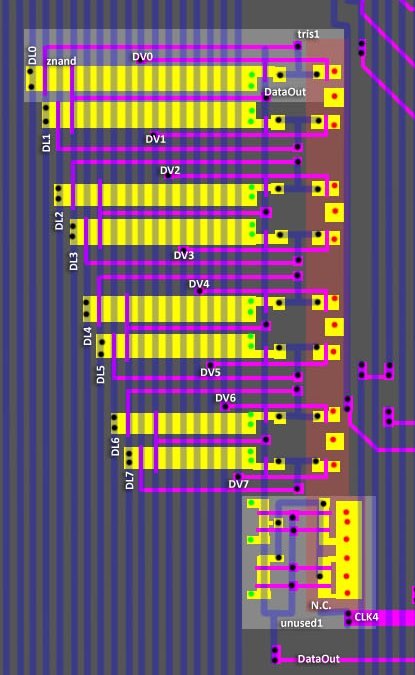Click the DL2 vertical label
The image size is (415, 675).
(59, 221)
